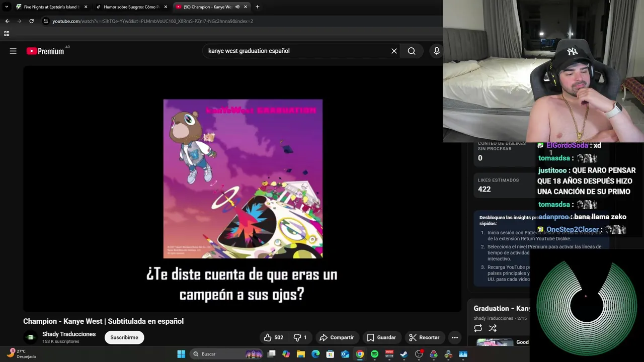
Task: Open the tab search dropdown arrow
Action: click(6, 7)
